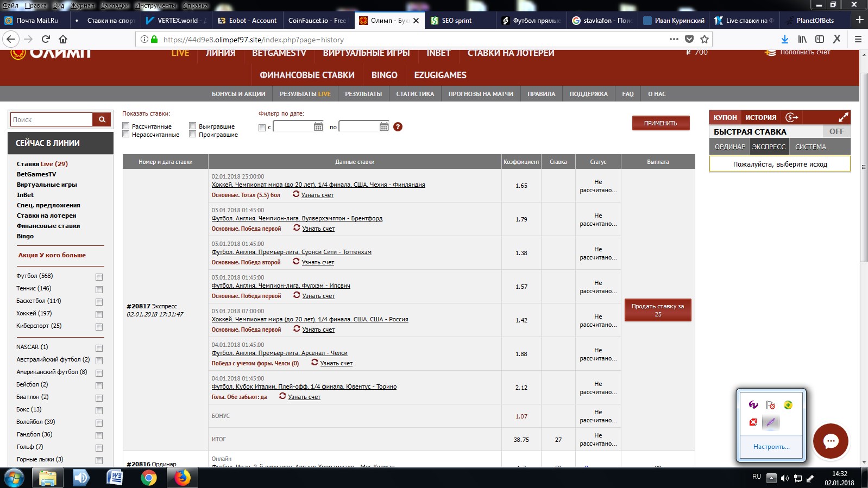This screenshot has width=868, height=488.
Task: Tick the Баскетбол (114) checkbox
Action: tap(99, 302)
